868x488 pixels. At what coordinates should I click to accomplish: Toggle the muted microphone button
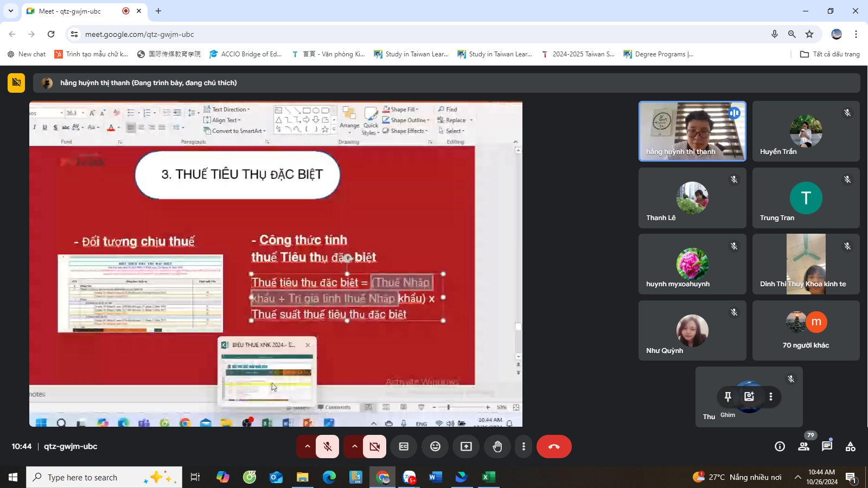pos(328,446)
